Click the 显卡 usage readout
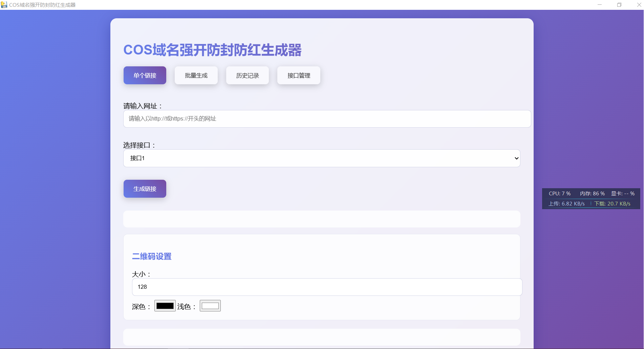644x349 pixels. coord(623,194)
